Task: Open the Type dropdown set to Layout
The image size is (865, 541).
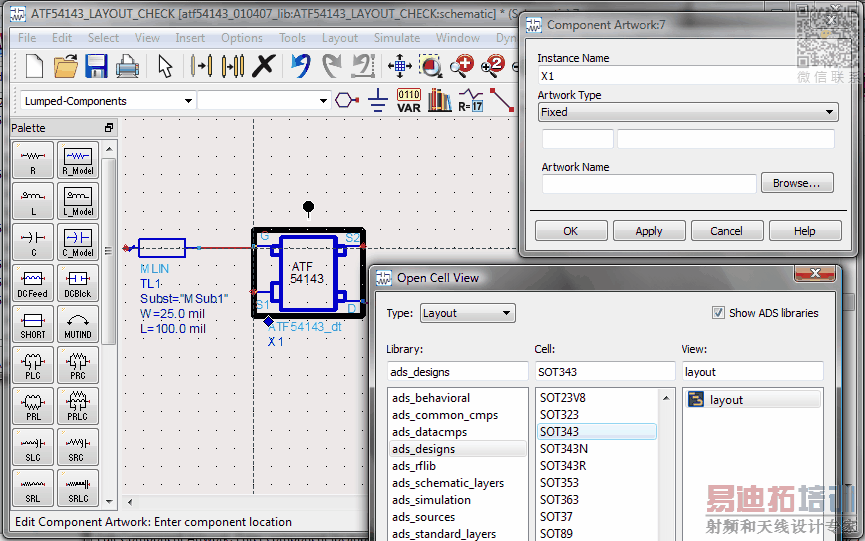Action: pos(508,313)
